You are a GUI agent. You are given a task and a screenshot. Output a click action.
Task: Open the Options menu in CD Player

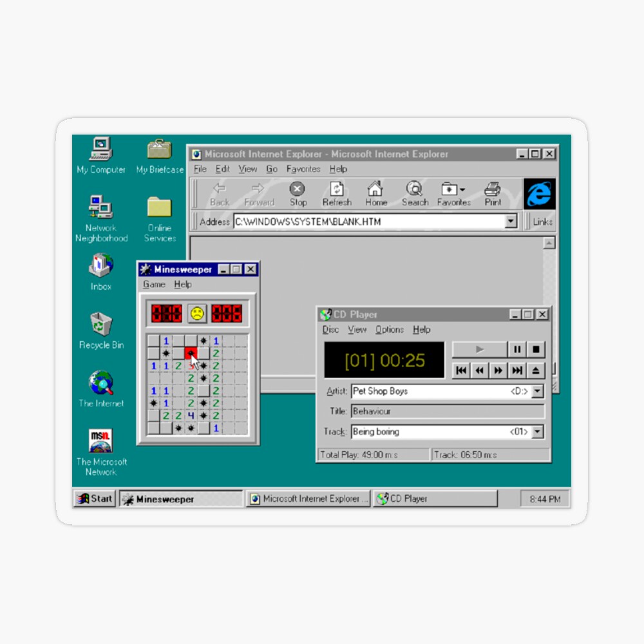point(390,329)
